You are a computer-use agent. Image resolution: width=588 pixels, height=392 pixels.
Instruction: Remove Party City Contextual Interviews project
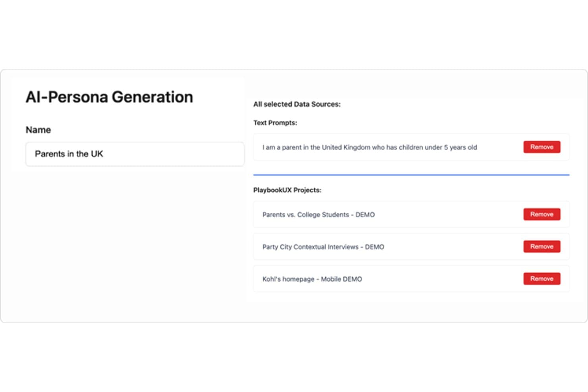[542, 247]
